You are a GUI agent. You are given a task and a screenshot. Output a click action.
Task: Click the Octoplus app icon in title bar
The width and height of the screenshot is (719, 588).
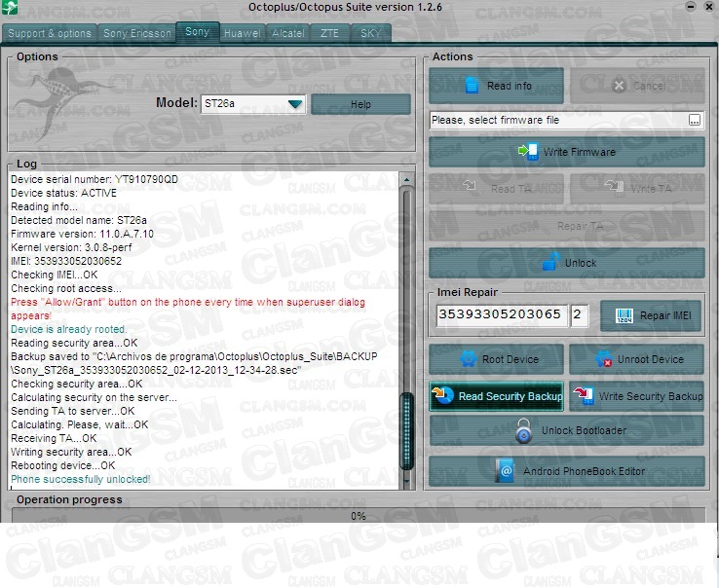click(x=10, y=8)
